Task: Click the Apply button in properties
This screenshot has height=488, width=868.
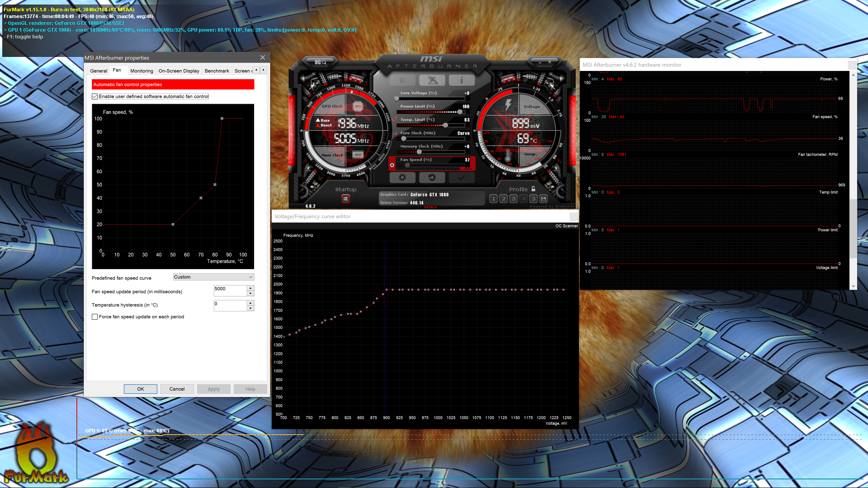Action: [214, 389]
